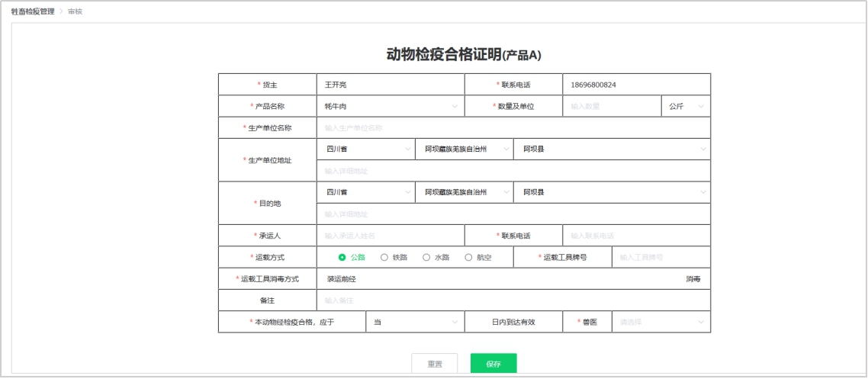Focus the 输入联系电话 carrier phone field
This screenshot has width=868, height=379.
[637, 236]
